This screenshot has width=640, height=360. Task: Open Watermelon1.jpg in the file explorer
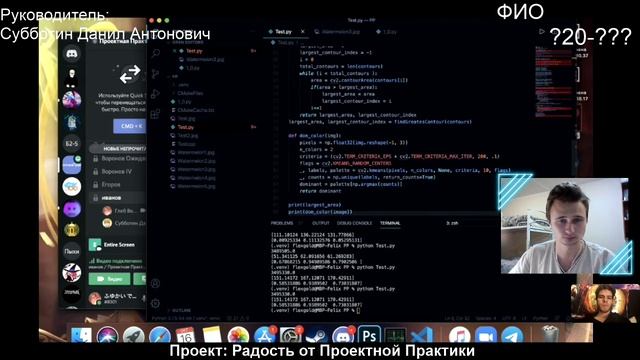point(196,152)
